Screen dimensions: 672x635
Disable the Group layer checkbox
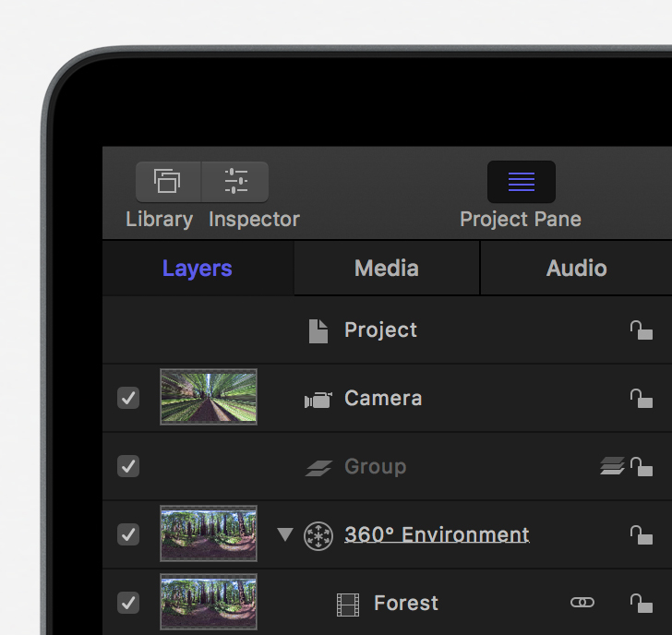coord(128,466)
